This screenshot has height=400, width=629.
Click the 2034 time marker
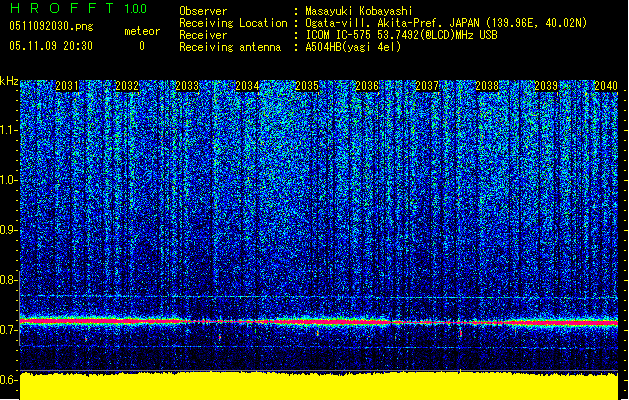pyautogui.click(x=247, y=86)
